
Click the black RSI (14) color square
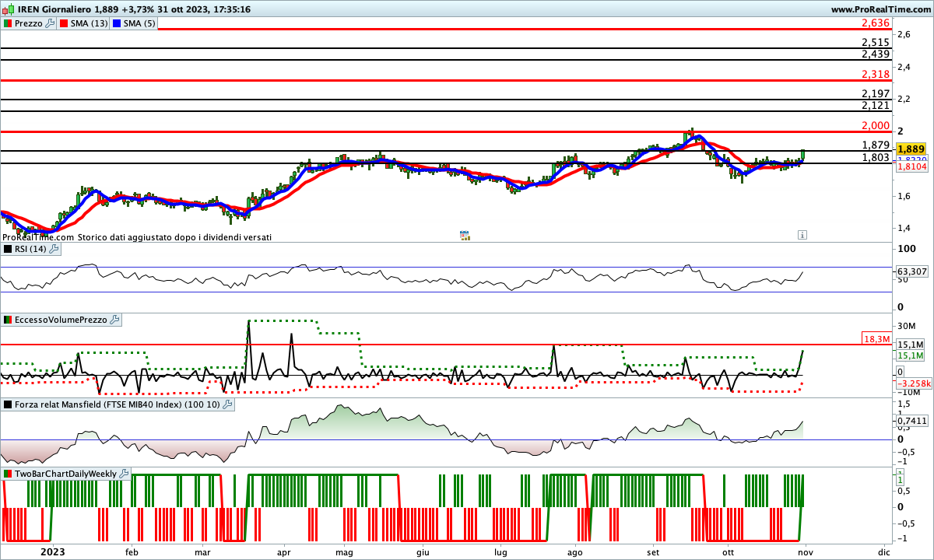point(8,249)
